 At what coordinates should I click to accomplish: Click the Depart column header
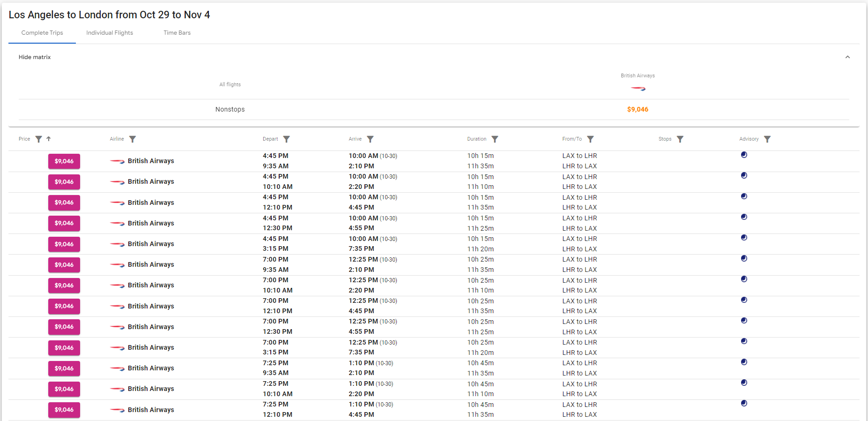[x=270, y=139]
